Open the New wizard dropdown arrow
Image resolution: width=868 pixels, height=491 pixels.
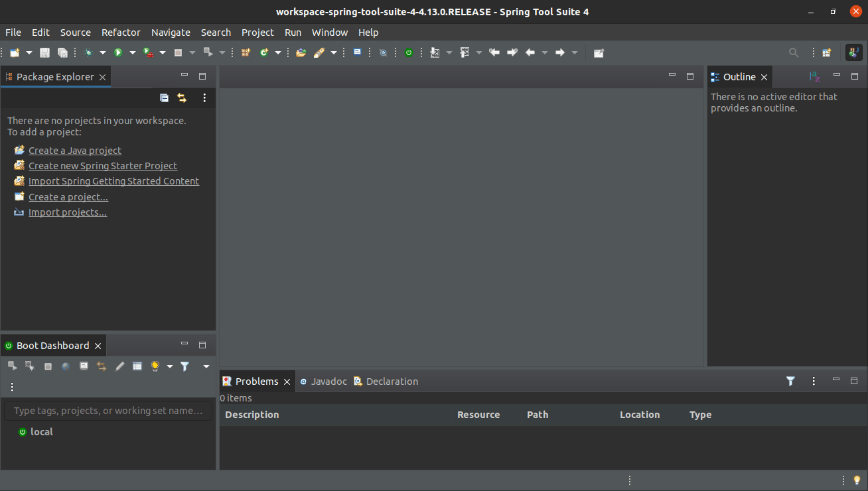(29, 53)
